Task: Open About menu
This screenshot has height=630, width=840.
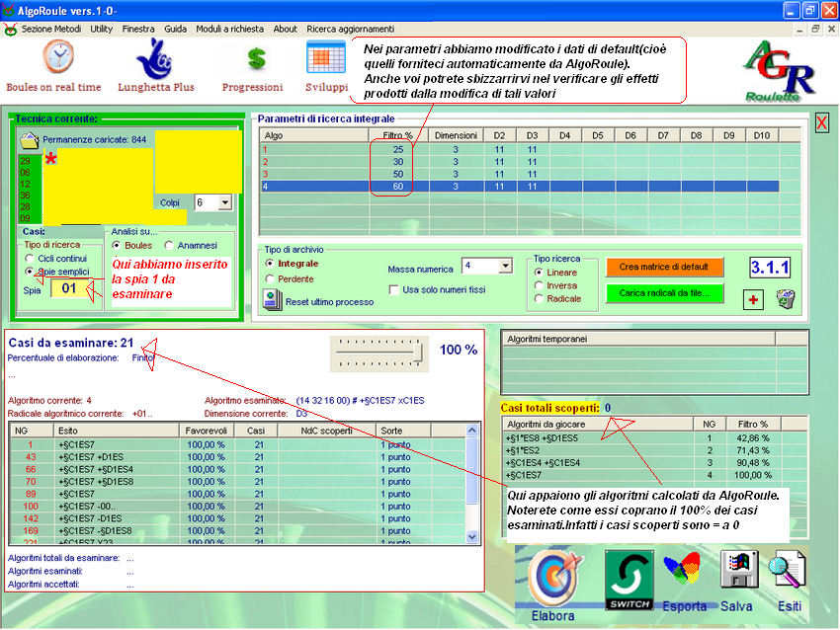Action: coord(285,29)
